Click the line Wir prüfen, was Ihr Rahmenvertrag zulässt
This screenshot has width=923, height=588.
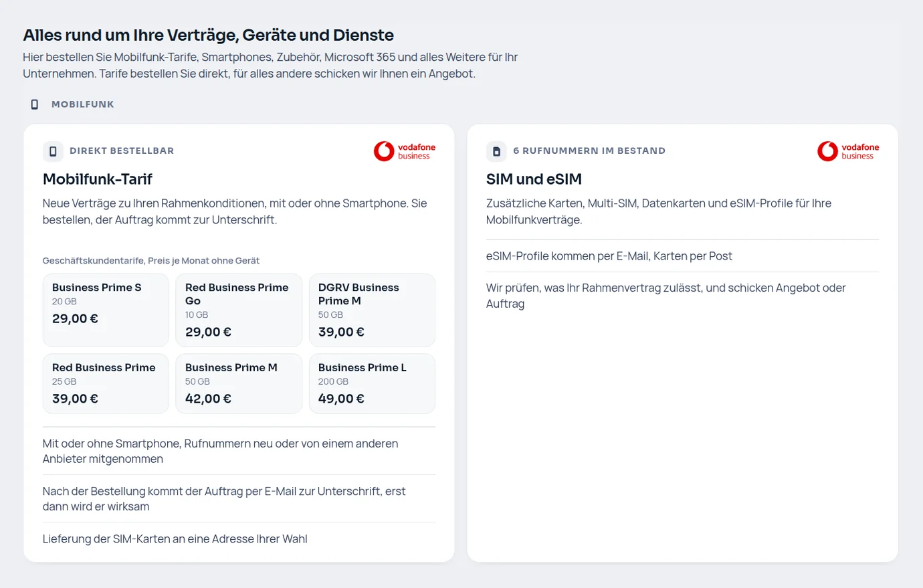point(666,296)
